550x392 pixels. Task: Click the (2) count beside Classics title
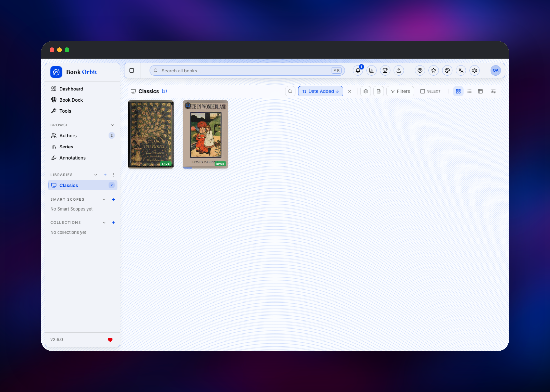164,91
